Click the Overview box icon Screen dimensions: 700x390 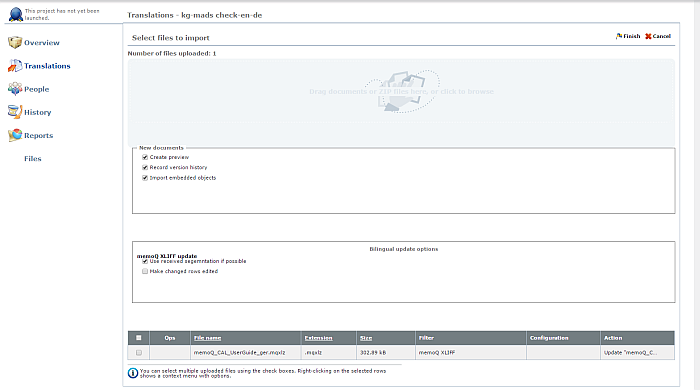(x=15, y=42)
